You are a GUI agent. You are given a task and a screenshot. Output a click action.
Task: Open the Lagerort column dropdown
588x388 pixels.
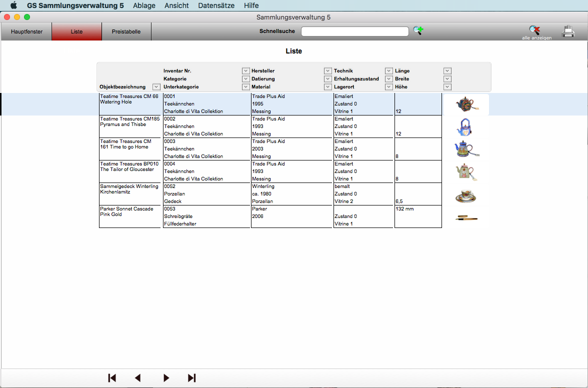pyautogui.click(x=388, y=87)
